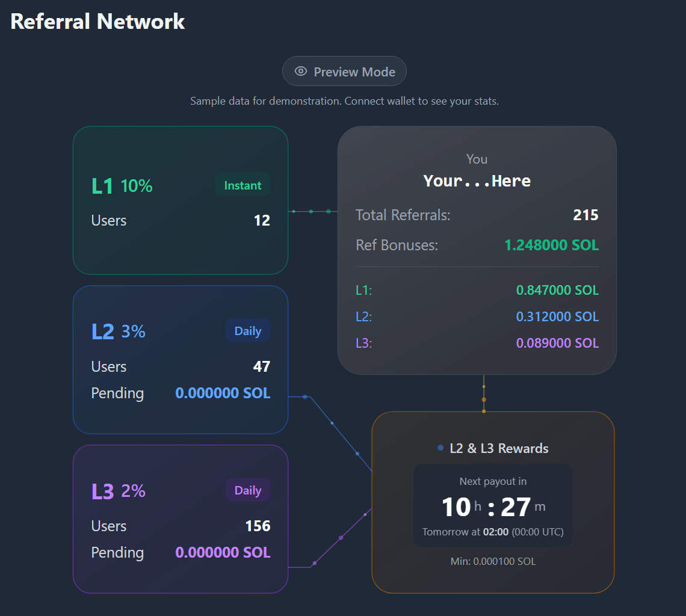
Task: Click the Min: 0.000100 SOL text
Action: tap(493, 561)
